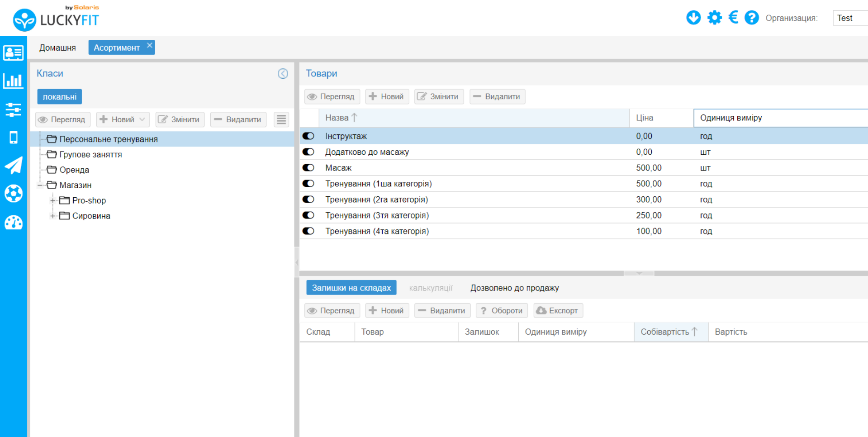Viewport: 868px width, 437px height.
Task: Click Новий in the stock toolbar
Action: 387,310
